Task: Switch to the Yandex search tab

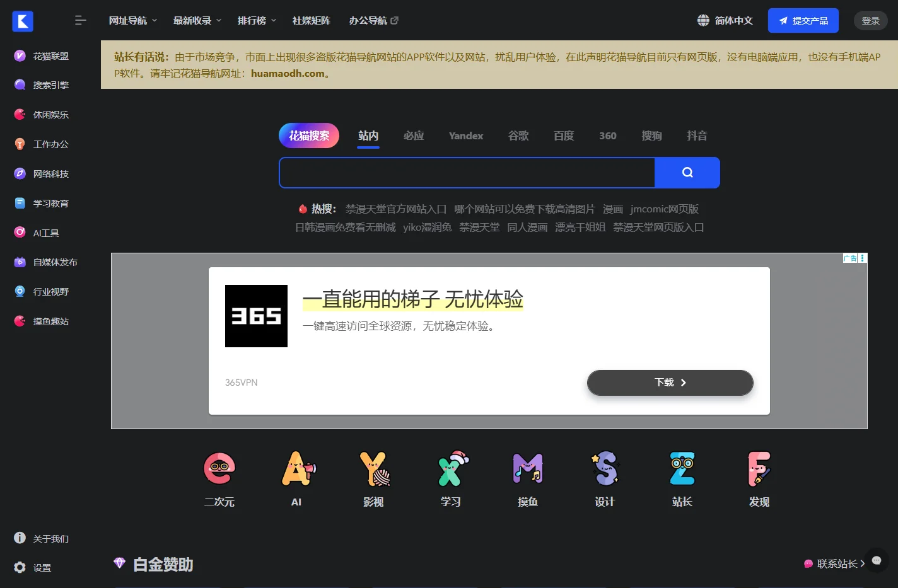Action: 466,135
